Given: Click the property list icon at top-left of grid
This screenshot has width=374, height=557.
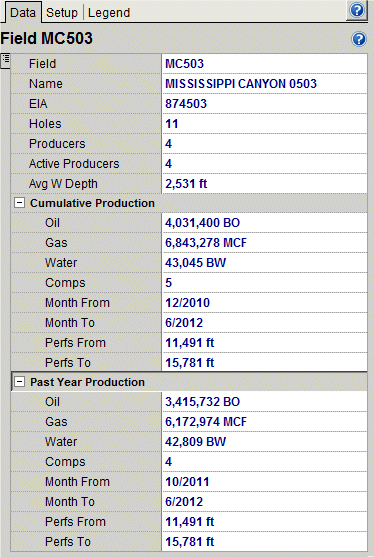Looking at the screenshot, I should [x=5, y=60].
